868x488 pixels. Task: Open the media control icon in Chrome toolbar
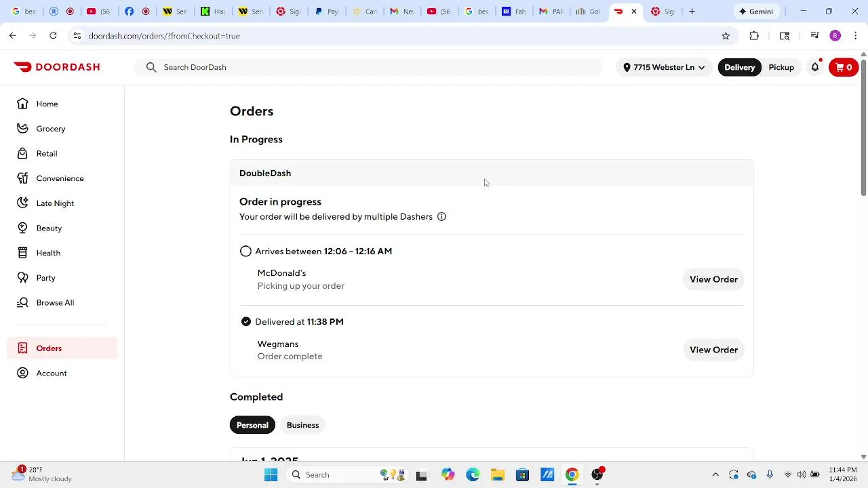[815, 36]
